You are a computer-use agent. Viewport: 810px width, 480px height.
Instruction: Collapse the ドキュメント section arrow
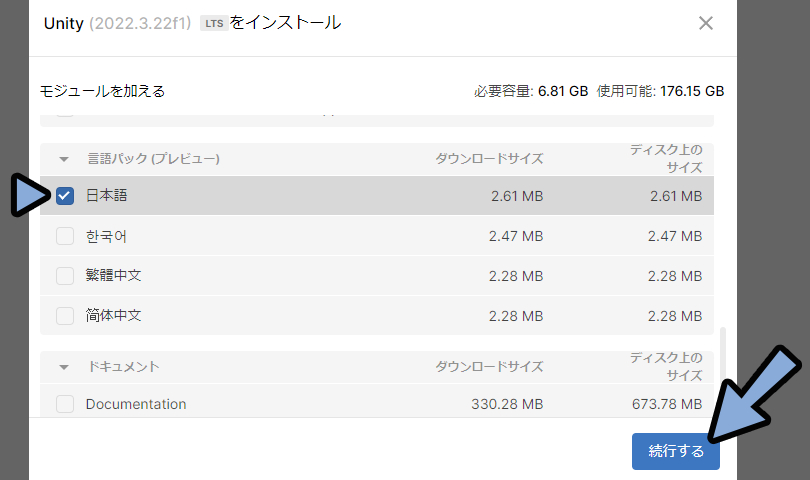64,367
